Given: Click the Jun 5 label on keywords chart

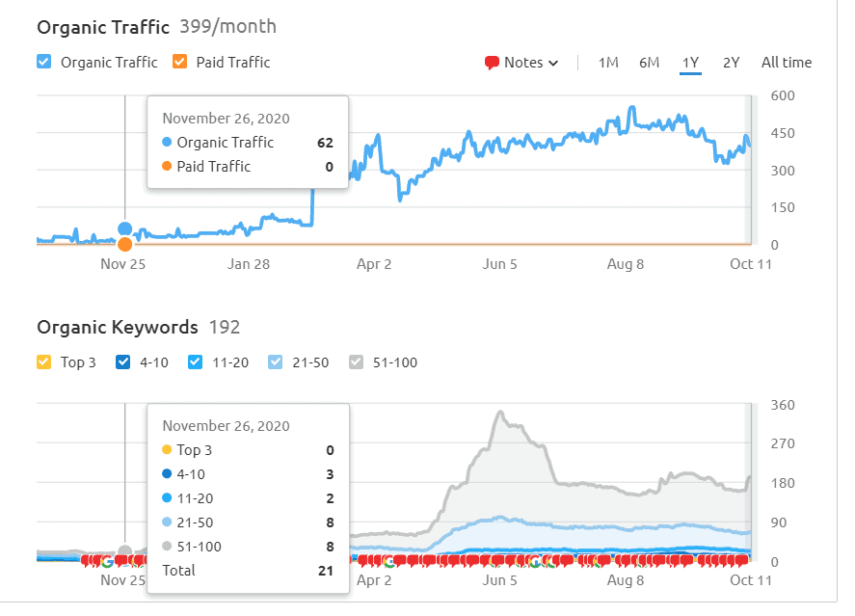Looking at the screenshot, I should pos(499,580).
